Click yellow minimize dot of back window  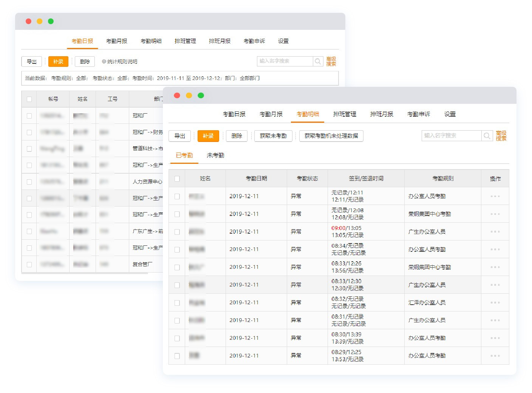pos(40,21)
